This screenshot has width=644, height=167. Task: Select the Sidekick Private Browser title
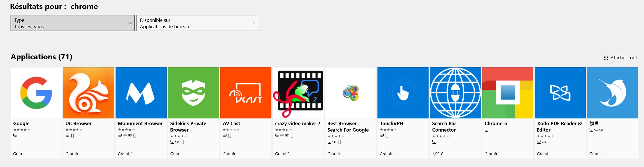pos(188,127)
